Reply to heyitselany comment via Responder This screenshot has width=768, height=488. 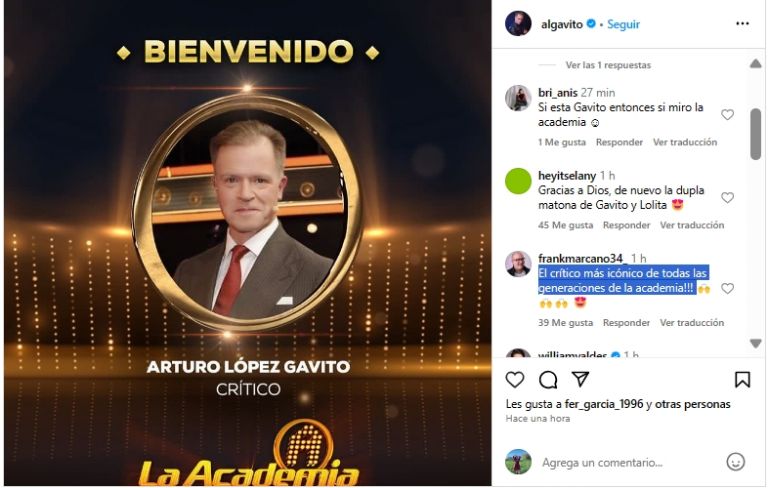tap(626, 225)
